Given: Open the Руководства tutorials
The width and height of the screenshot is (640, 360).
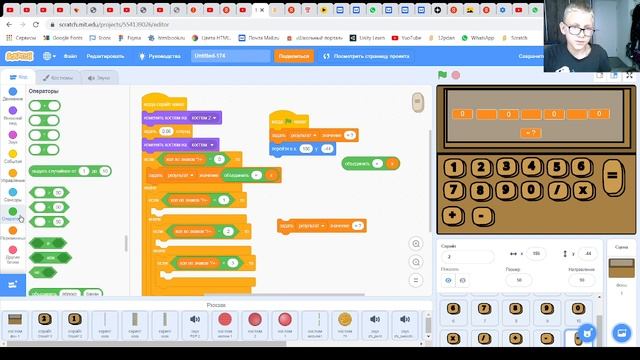Looking at the screenshot, I should click(160, 56).
